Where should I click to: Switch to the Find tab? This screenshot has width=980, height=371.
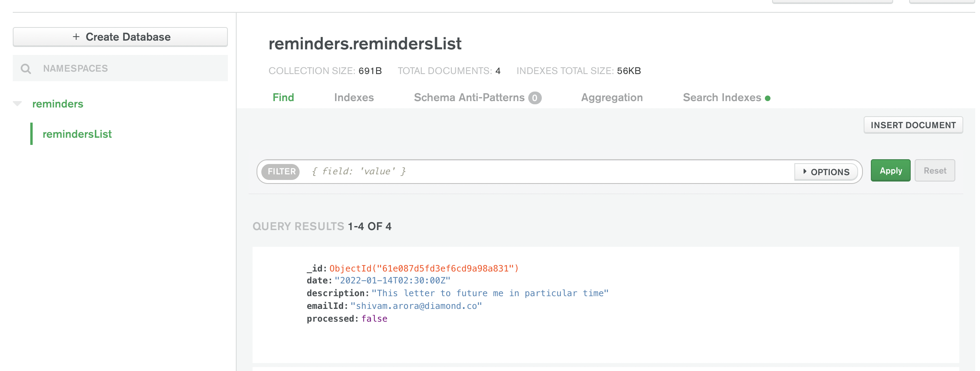click(x=283, y=98)
